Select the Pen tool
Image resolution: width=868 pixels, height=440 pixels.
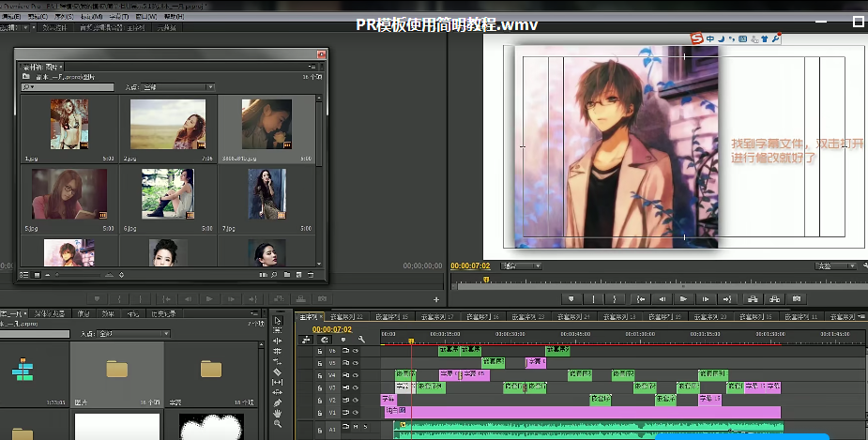point(278,402)
